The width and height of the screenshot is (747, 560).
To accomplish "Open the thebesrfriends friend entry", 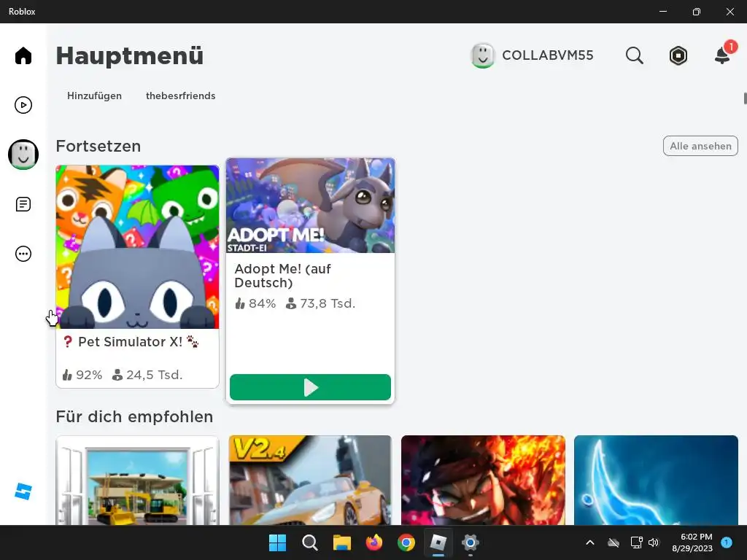I will click(181, 96).
